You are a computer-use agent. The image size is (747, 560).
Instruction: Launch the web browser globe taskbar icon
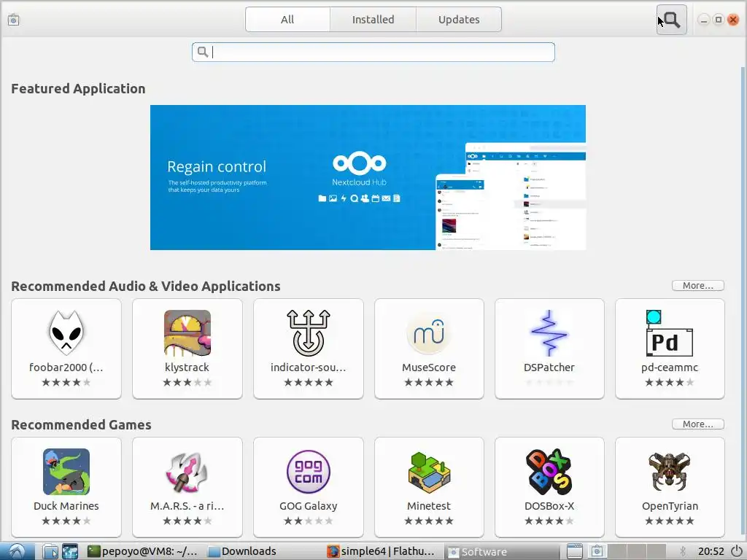[69, 551]
